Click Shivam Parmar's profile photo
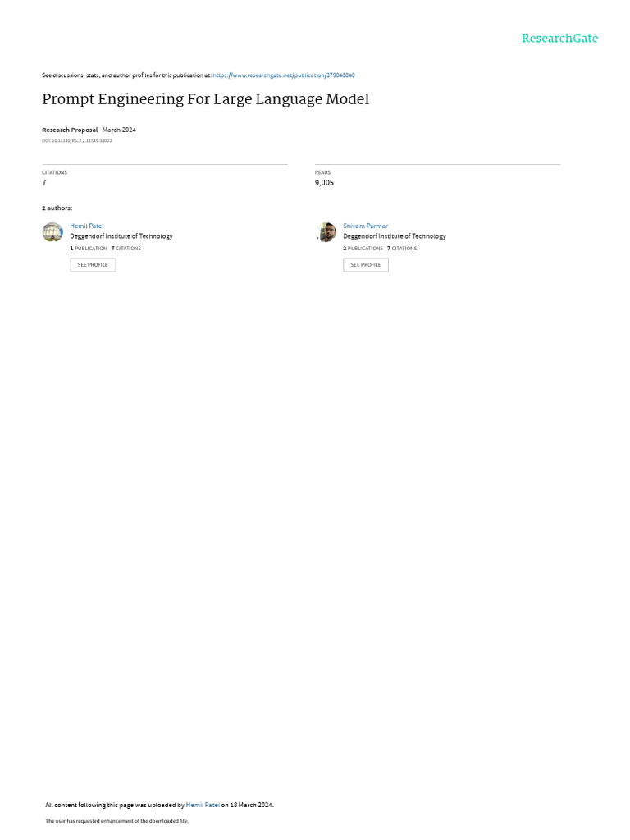The image size is (630, 840). point(326,232)
